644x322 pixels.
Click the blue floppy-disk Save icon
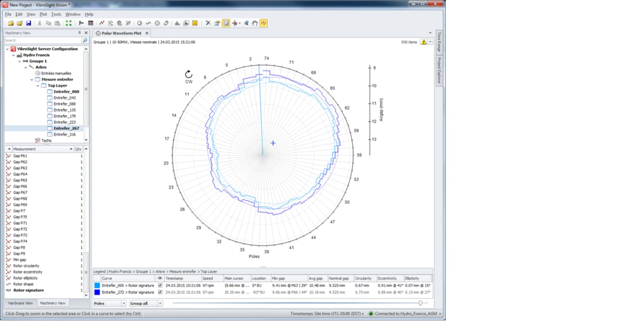click(29, 23)
